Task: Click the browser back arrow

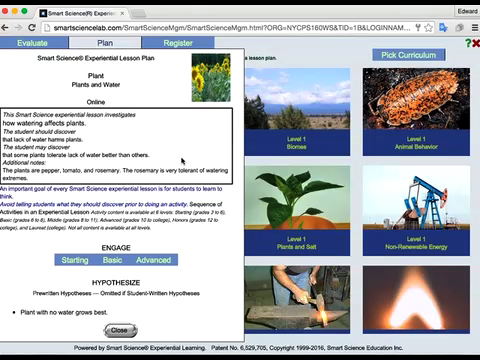Action: coord(5,28)
